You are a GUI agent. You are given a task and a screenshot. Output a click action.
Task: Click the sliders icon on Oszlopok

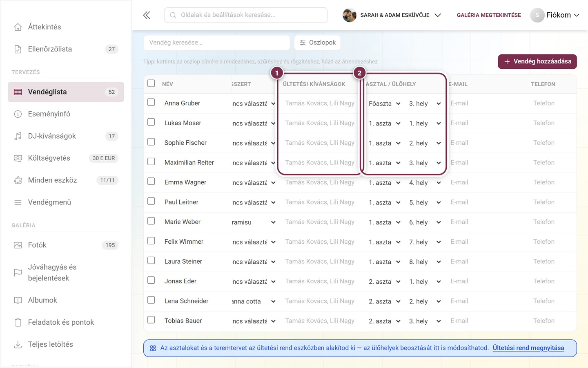tap(303, 43)
